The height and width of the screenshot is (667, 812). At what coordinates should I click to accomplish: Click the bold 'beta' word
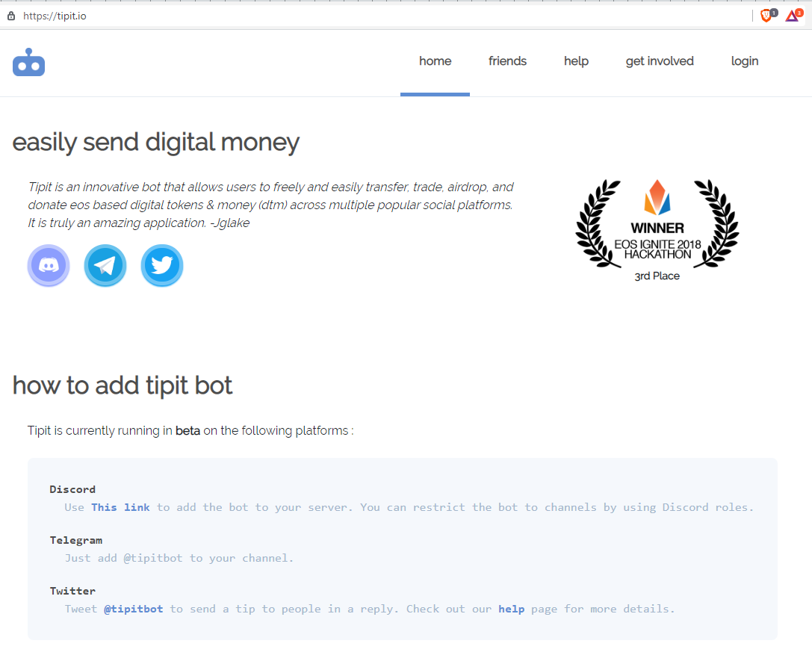pyautogui.click(x=188, y=431)
